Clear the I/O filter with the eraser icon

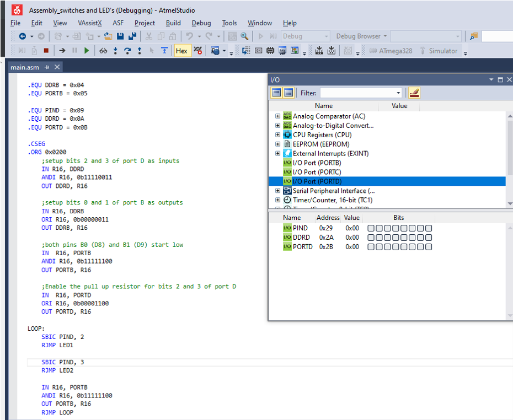click(414, 93)
